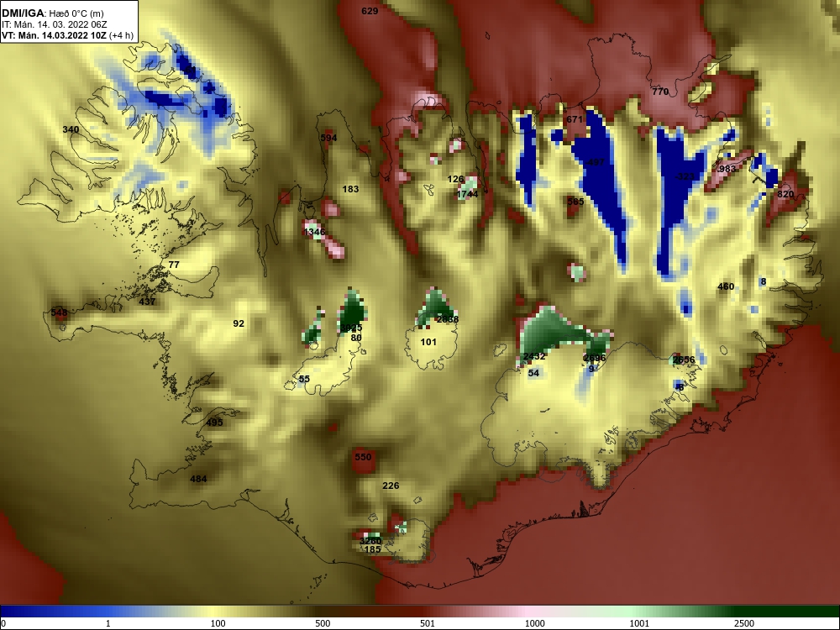Click map value 629 near the top edge

pyautogui.click(x=370, y=11)
